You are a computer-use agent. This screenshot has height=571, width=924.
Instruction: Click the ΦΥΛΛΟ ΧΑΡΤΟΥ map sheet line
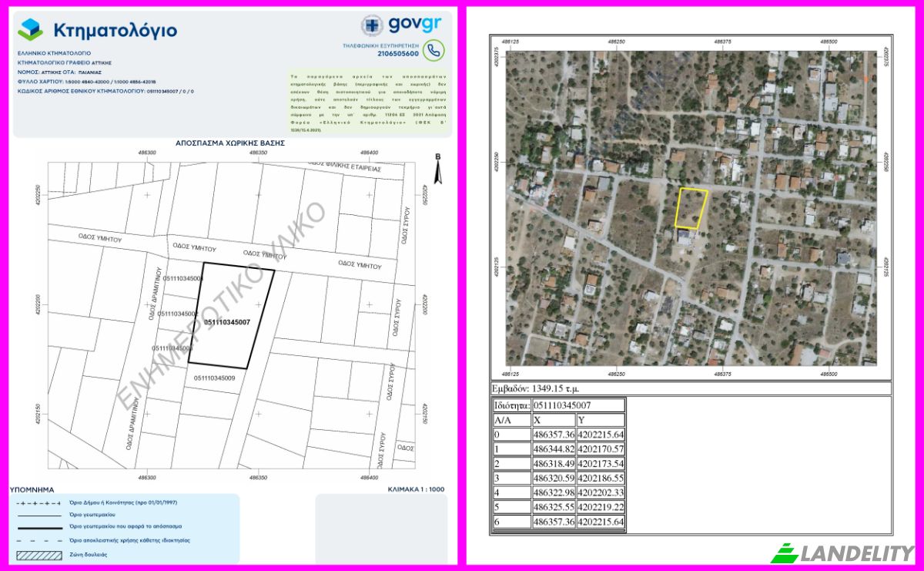coord(86,80)
